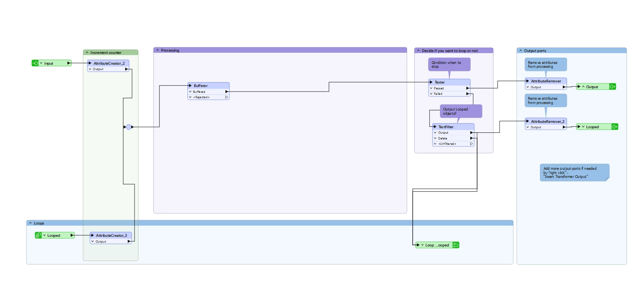Collapse the Processing bookmark
The image size is (644, 283).
(x=158, y=50)
